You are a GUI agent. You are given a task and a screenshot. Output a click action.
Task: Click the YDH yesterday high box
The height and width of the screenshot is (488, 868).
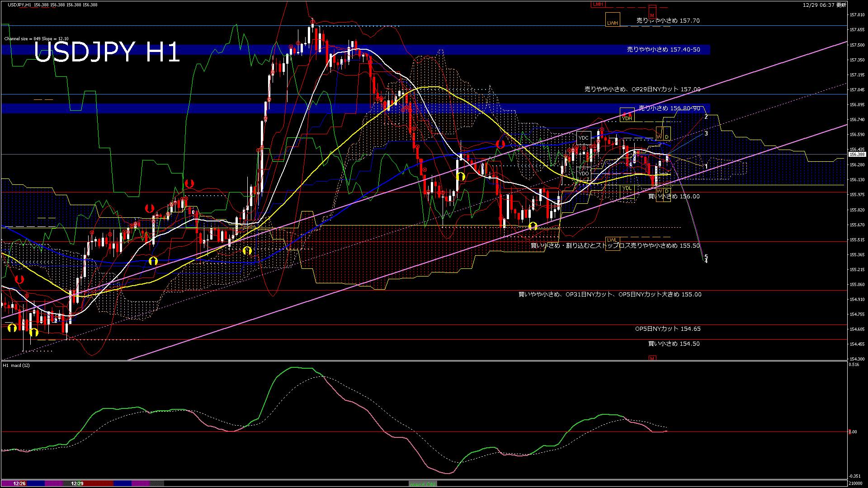[x=627, y=118]
